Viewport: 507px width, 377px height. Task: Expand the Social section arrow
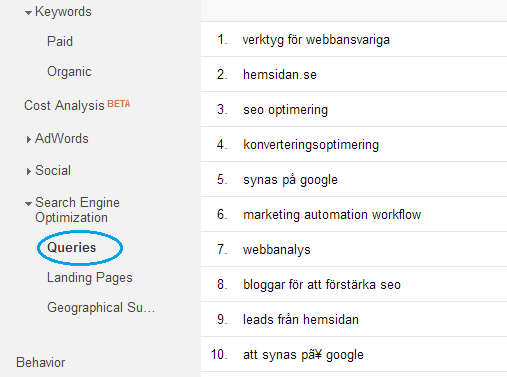29,171
